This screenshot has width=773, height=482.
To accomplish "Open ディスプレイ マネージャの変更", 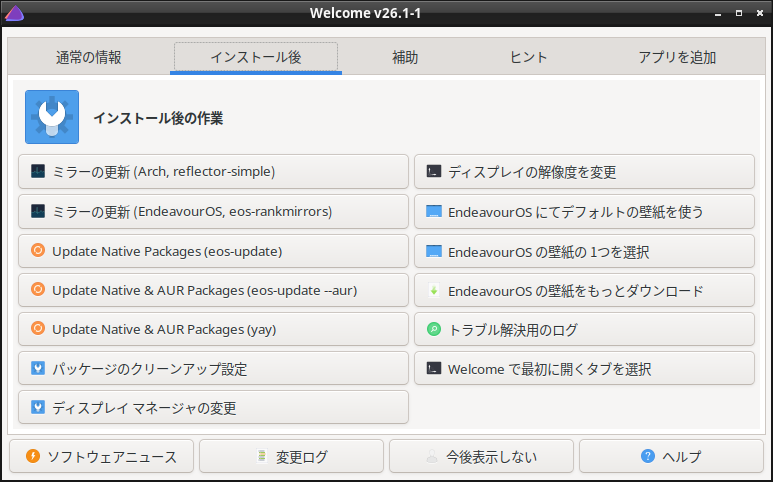I will tap(213, 408).
